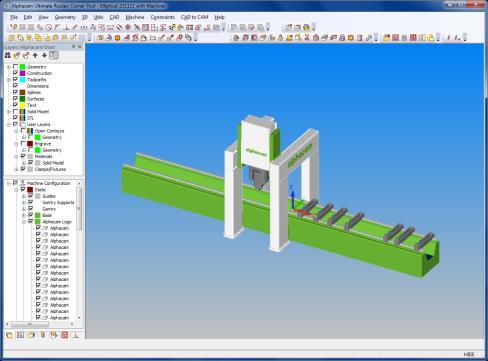
Task: Click the leftmost tab icon under project panel
Action: 9,335
